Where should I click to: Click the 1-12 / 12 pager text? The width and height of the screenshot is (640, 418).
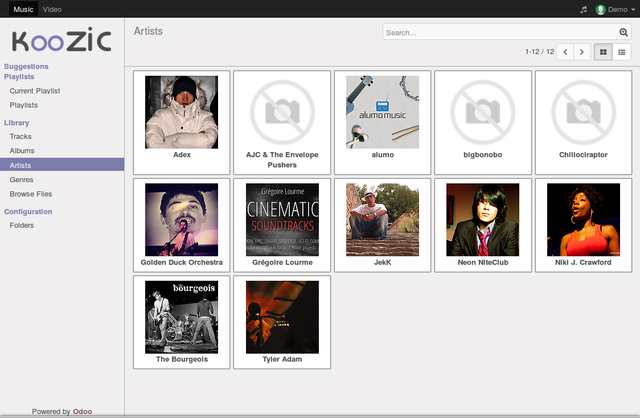click(x=540, y=51)
